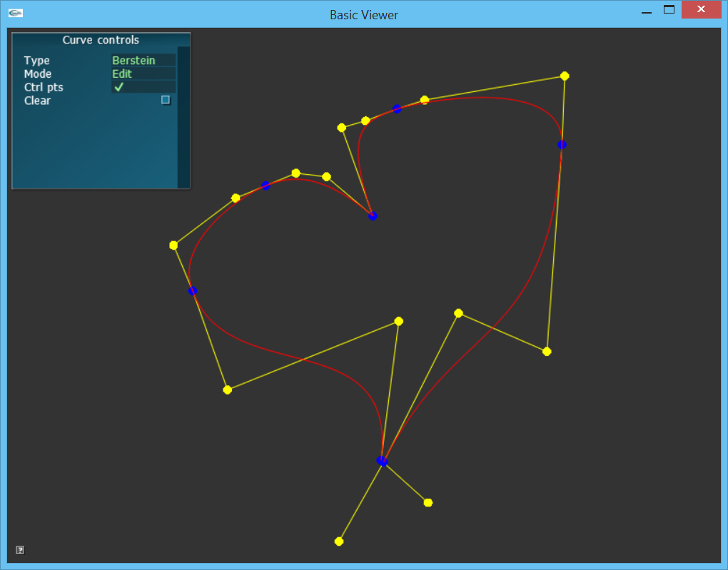This screenshot has height=570, width=728.
Task: Open the Type dropdown showing Berstein
Action: [x=143, y=61]
